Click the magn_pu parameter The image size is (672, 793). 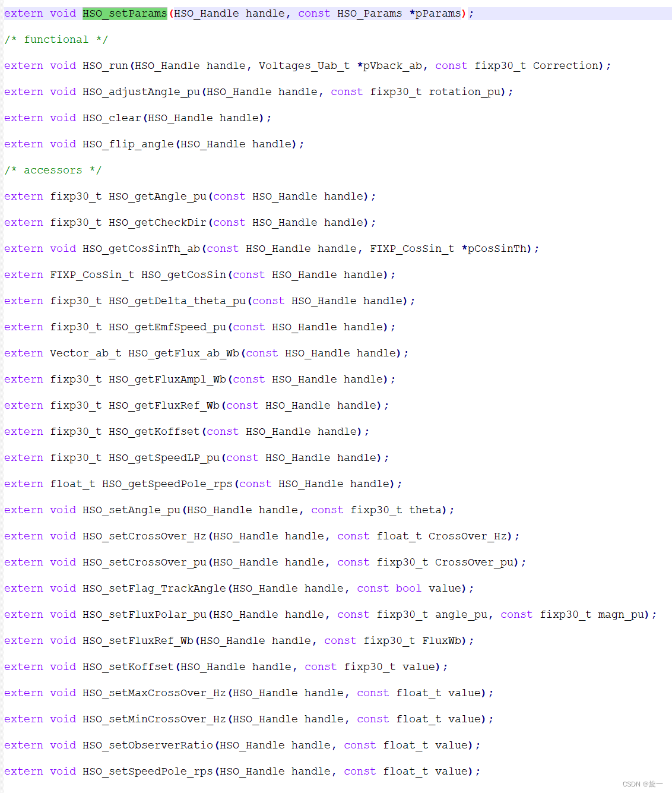pos(621,614)
